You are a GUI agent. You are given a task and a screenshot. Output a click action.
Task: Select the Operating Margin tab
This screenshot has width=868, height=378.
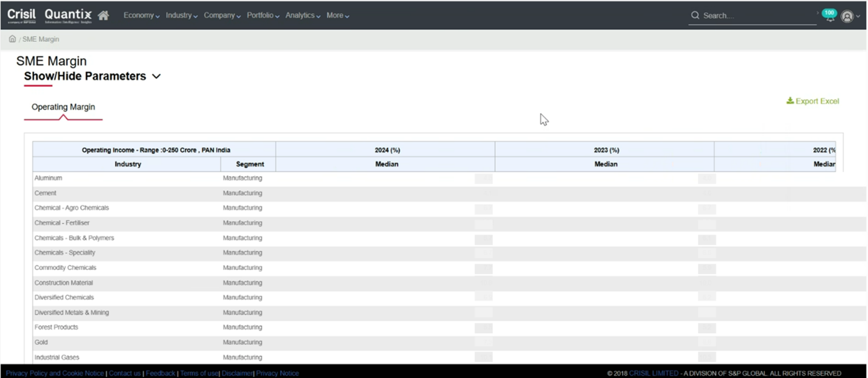tap(63, 106)
